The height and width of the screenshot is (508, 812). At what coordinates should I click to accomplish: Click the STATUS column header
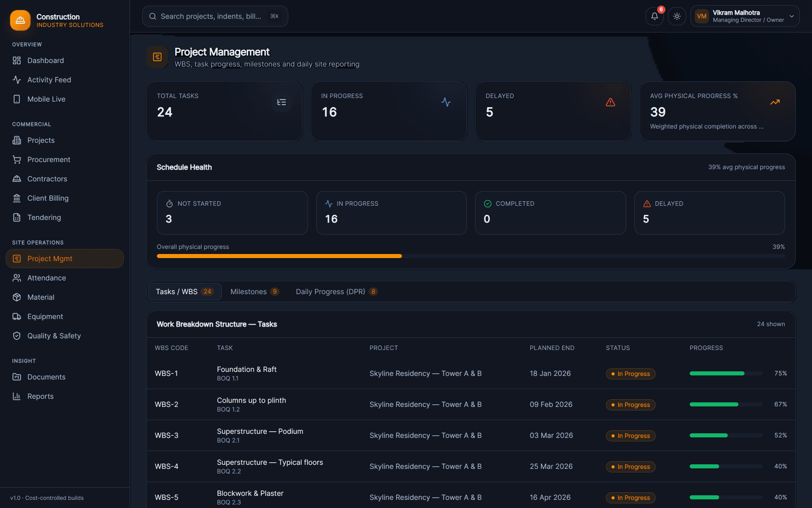[618, 348]
